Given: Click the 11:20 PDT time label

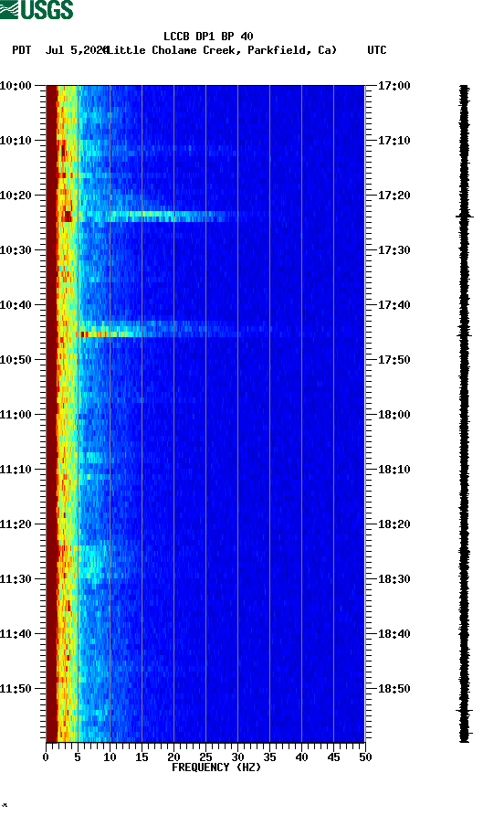Looking at the screenshot, I should [16, 524].
